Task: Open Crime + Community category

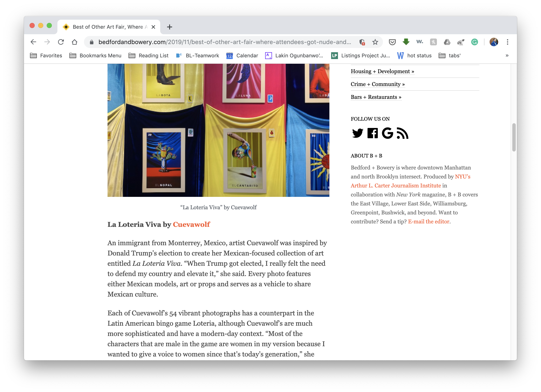Action: (378, 84)
